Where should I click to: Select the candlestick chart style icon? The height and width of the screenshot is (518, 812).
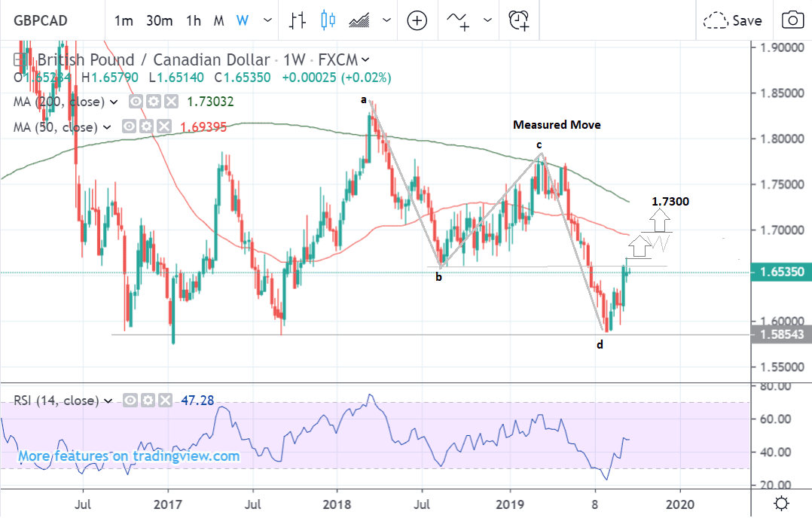click(x=328, y=20)
